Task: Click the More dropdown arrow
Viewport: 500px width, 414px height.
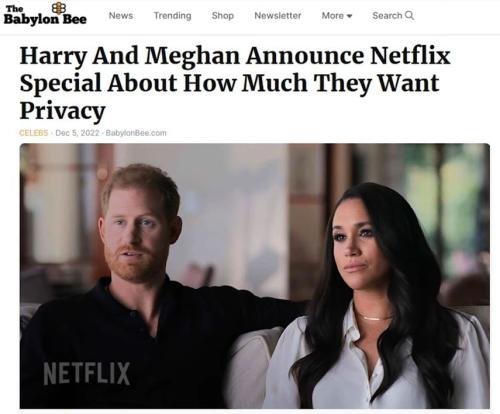Action: 349,16
